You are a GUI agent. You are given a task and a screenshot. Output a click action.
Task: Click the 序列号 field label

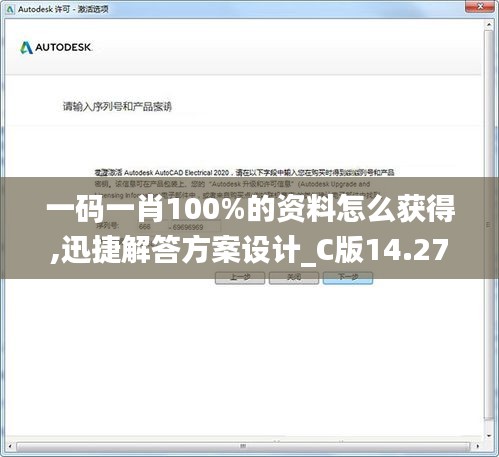click(x=107, y=226)
